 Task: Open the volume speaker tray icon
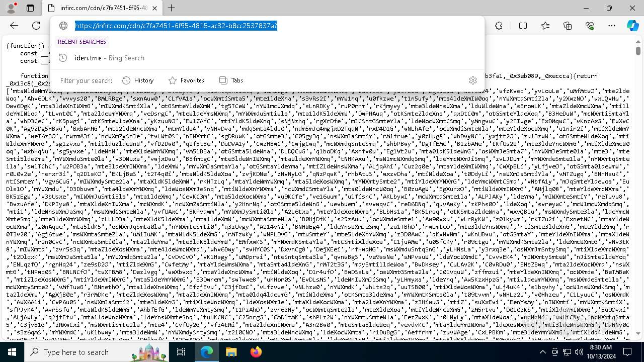point(579,352)
